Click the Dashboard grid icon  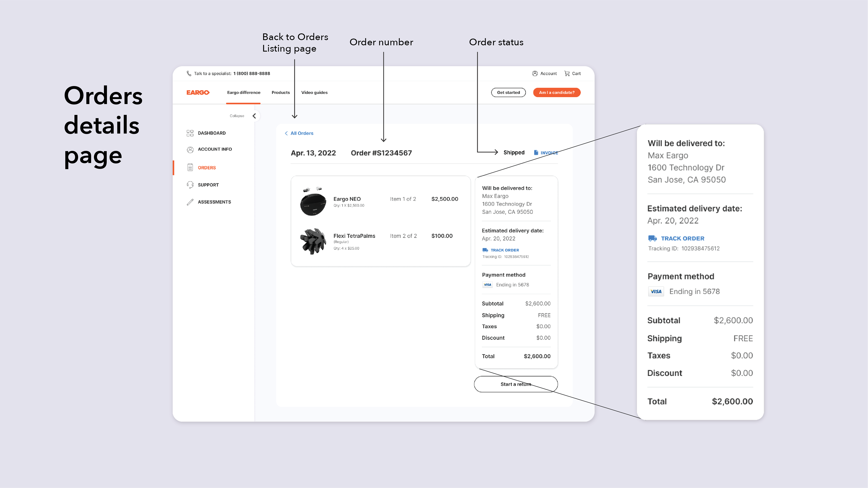point(190,133)
